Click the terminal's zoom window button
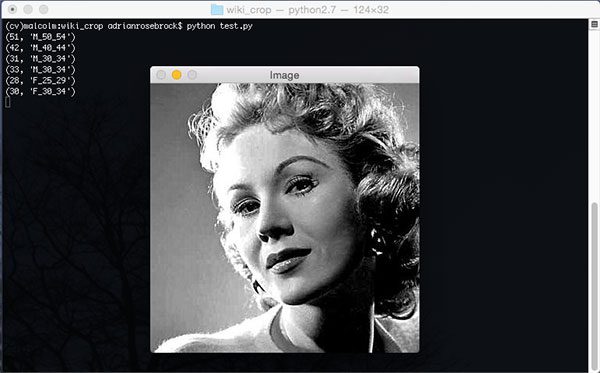Image resolution: width=600 pixels, height=373 pixels. point(44,9)
